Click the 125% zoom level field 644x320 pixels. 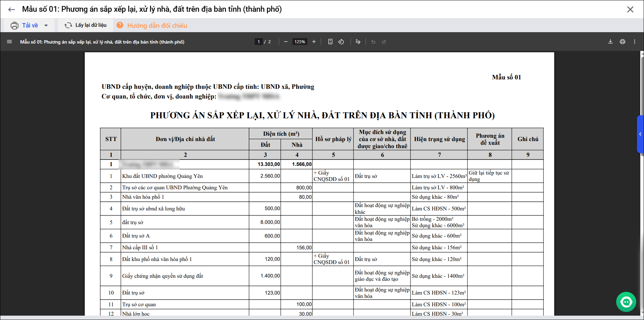click(300, 42)
